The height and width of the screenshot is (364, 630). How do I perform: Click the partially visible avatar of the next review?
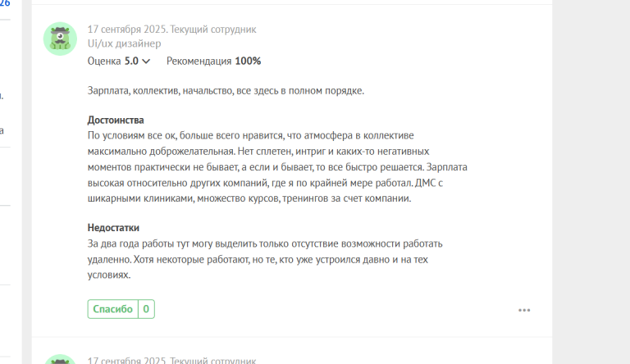coord(60,360)
